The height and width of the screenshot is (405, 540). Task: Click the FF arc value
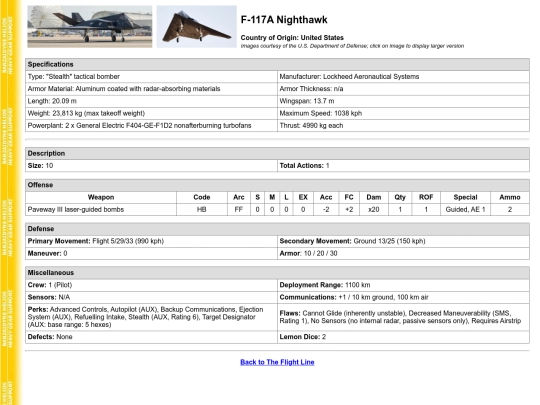[x=239, y=209]
